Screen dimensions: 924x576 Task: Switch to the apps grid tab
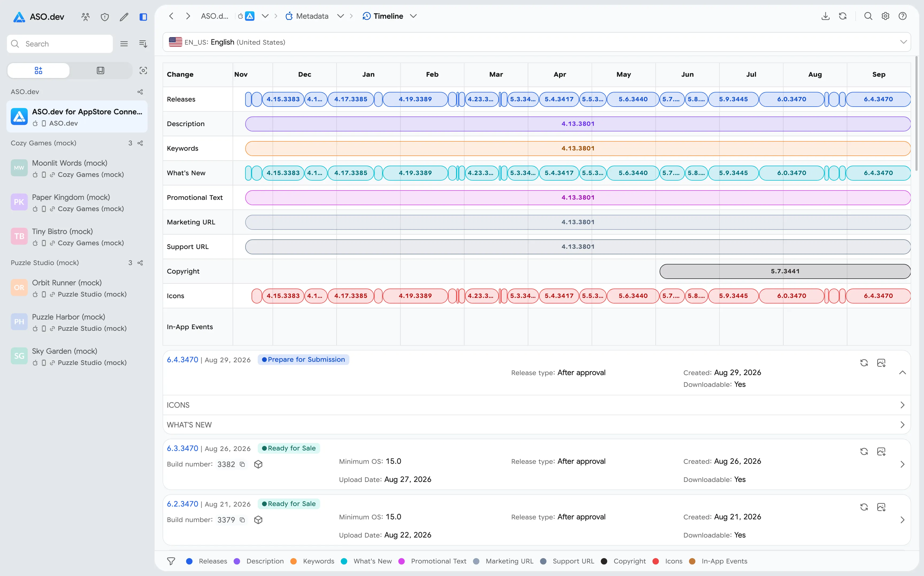click(38, 71)
